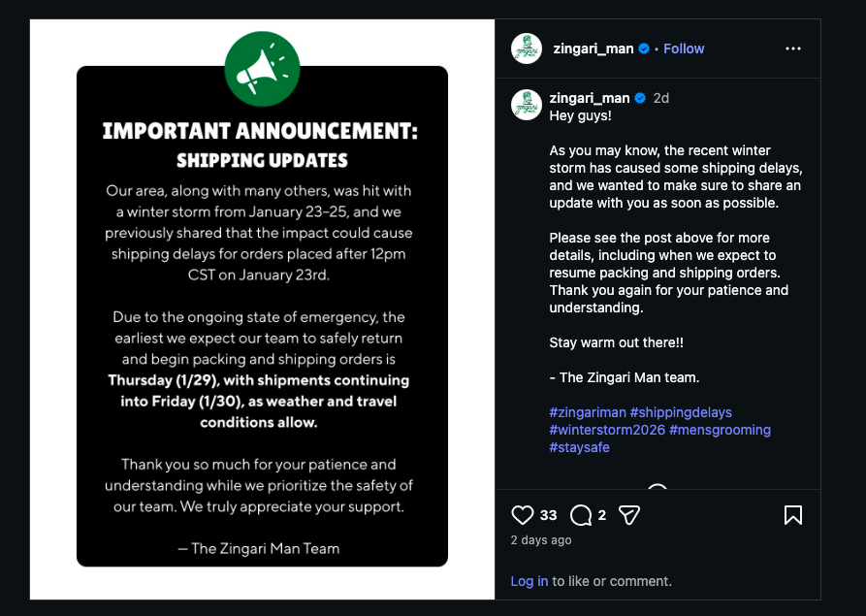Viewport: 866px width, 616px height.
Task: Open the #zingariman hashtag
Action: point(587,412)
